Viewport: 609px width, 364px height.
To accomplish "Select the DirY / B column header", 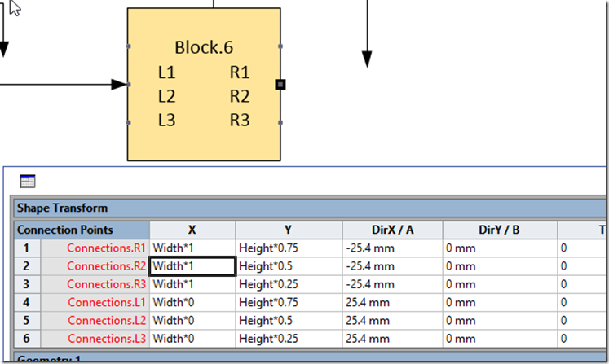I will pos(498,230).
